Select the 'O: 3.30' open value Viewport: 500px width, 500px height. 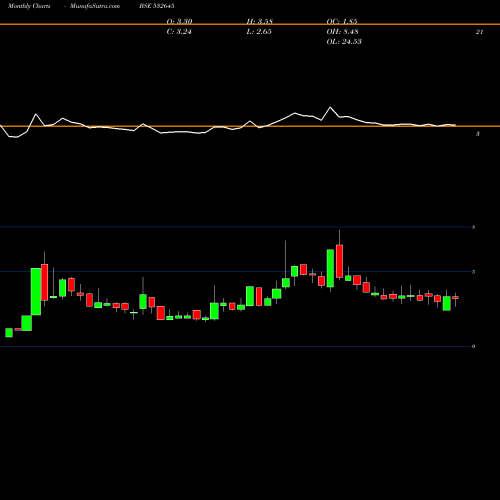pos(179,22)
